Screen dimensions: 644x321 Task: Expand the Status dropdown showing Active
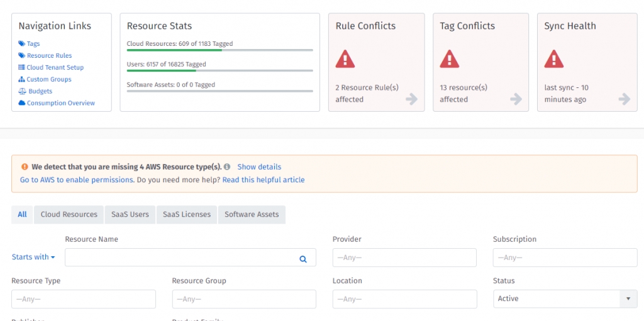628,299
